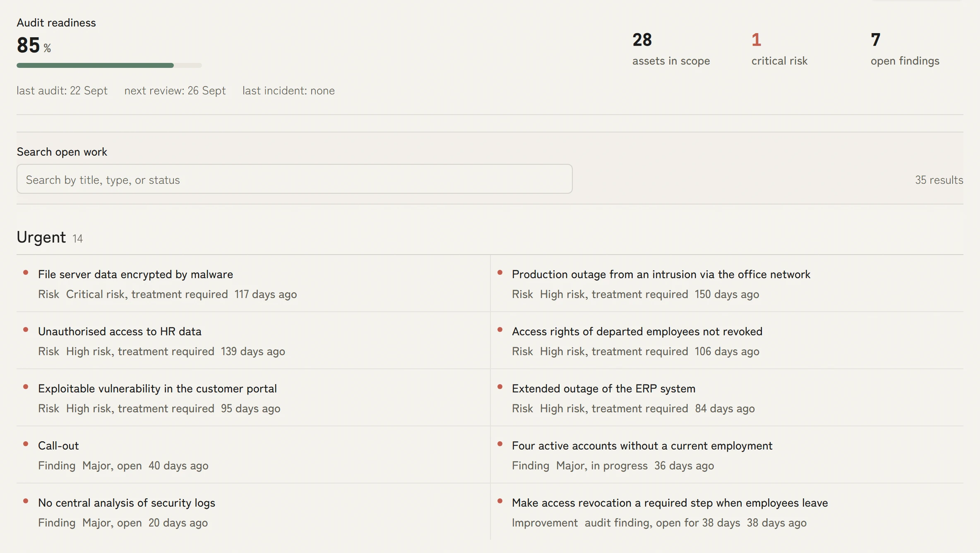
Task: Open Production outage from an intrusion item
Action: 727,284
